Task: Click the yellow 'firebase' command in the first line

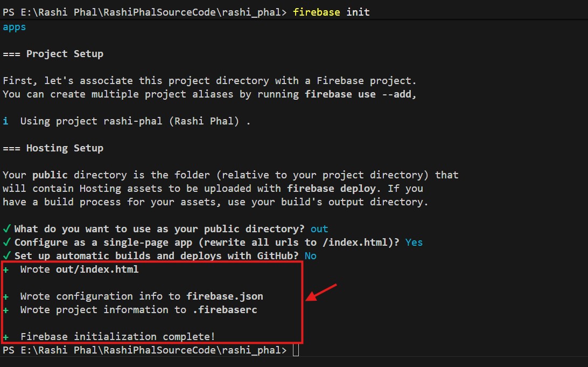Action: pyautogui.click(x=316, y=12)
